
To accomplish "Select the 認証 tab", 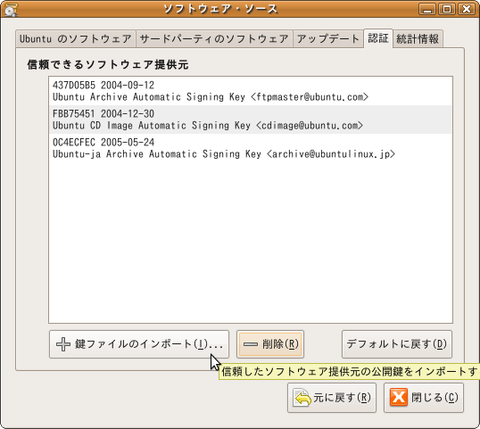I will [378, 38].
